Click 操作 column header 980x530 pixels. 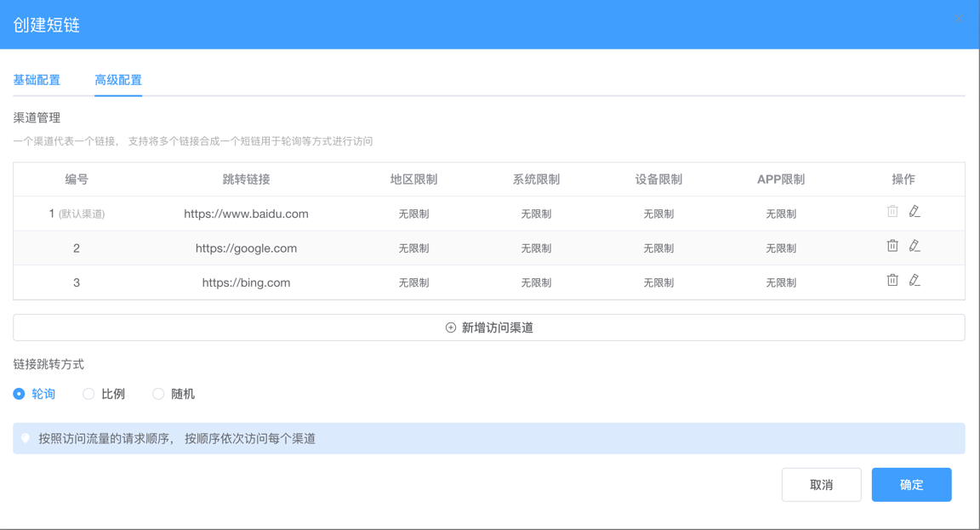(x=903, y=180)
